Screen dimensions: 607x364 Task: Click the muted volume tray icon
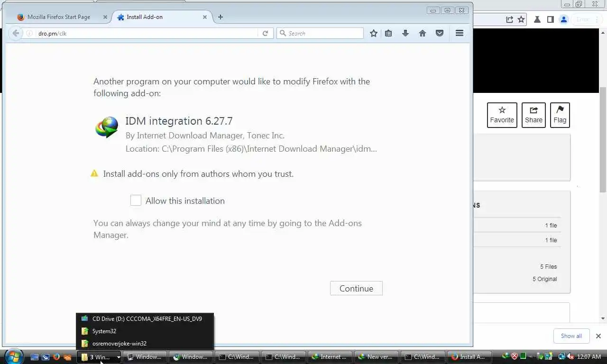[x=570, y=356]
